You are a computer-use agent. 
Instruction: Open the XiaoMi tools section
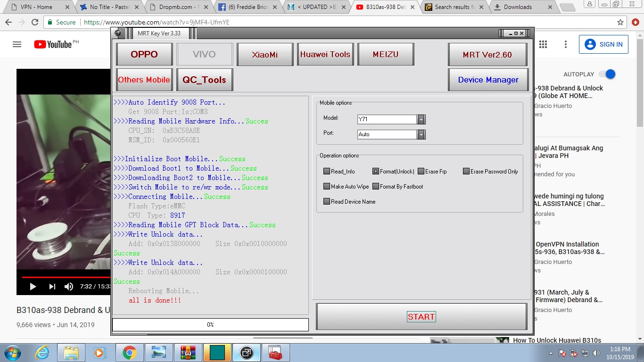pyautogui.click(x=264, y=54)
